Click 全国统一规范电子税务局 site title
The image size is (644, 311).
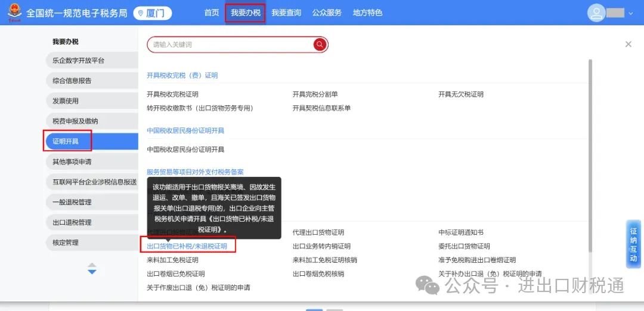click(77, 13)
